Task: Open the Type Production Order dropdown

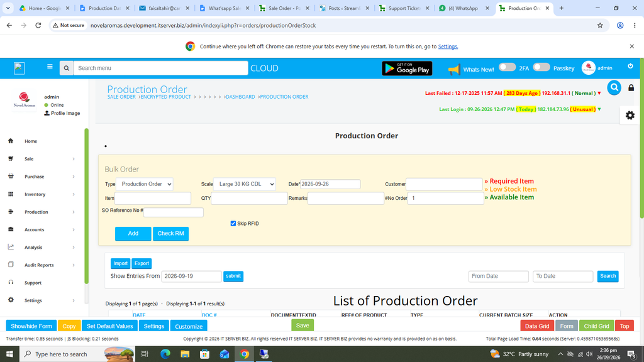Action: 145,184
